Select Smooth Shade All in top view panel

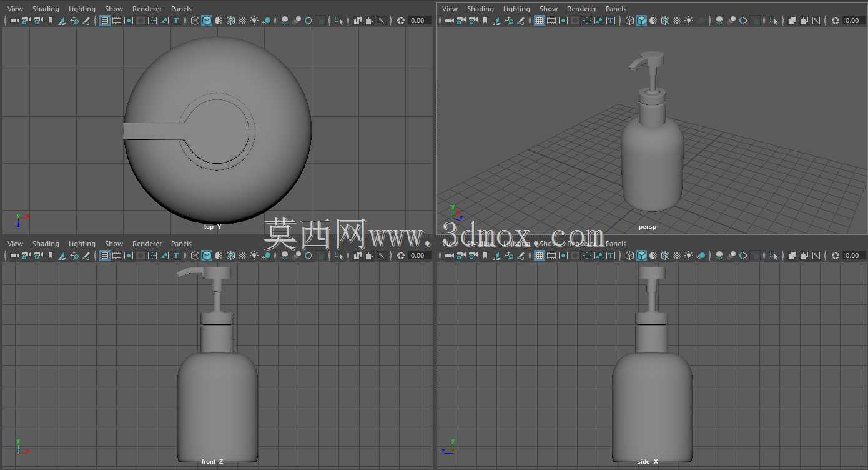tap(207, 21)
